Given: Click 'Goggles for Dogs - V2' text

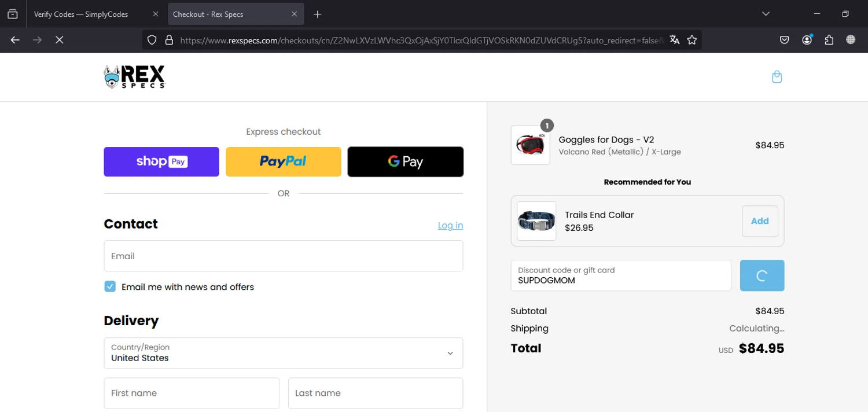Looking at the screenshot, I should point(606,139).
